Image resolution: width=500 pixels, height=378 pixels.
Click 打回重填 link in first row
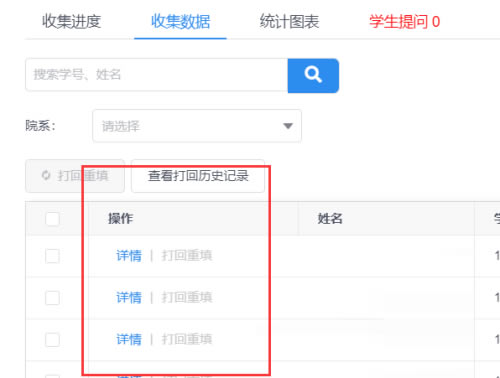click(187, 256)
